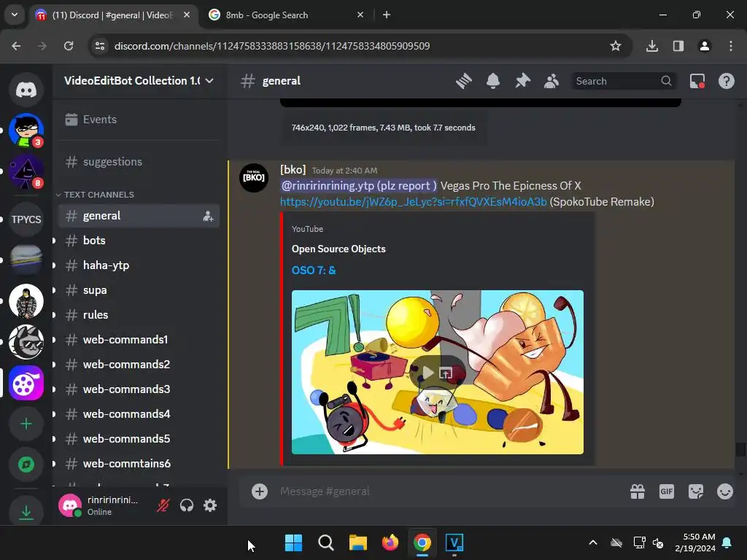747x560 pixels.
Task: Open the supa channel
Action: (x=139, y=290)
